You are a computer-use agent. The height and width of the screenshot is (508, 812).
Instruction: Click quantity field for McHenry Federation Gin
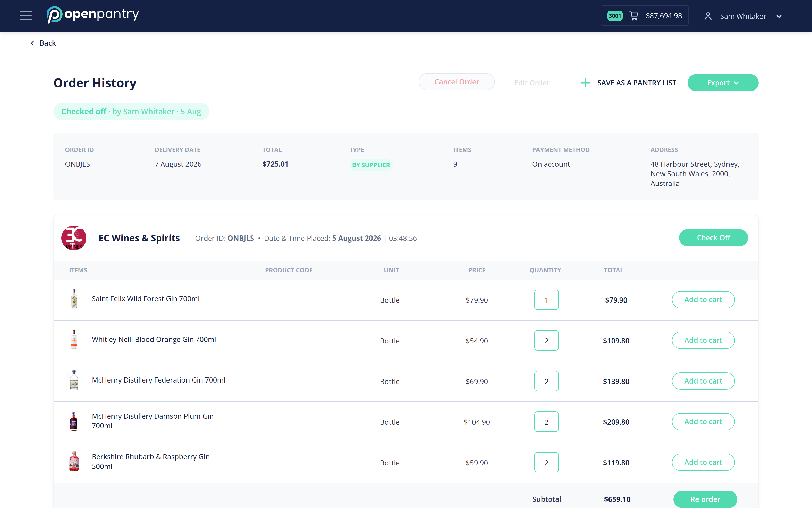(x=546, y=381)
